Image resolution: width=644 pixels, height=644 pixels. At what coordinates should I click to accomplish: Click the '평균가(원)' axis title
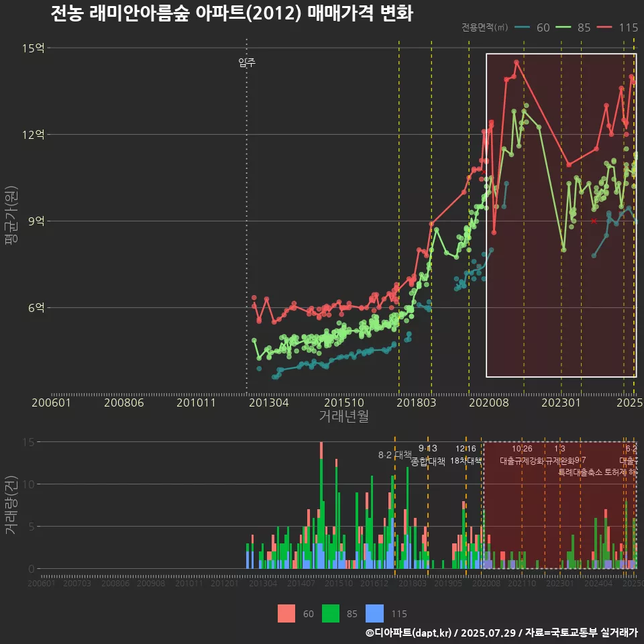pos(11,215)
